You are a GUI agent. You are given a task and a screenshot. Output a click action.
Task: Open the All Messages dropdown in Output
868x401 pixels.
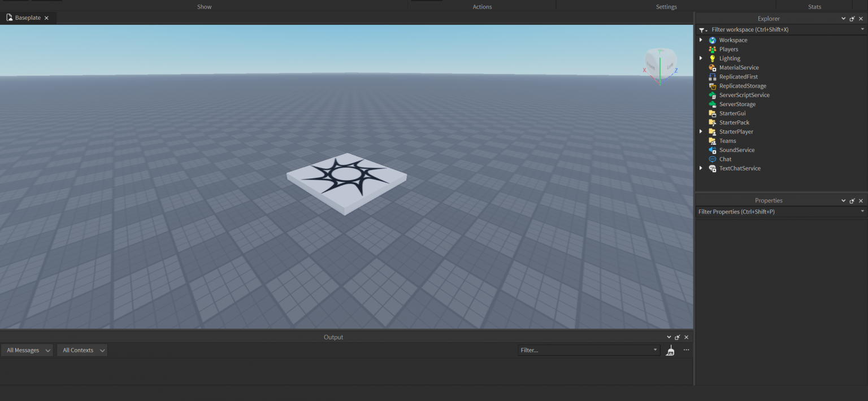(x=27, y=350)
